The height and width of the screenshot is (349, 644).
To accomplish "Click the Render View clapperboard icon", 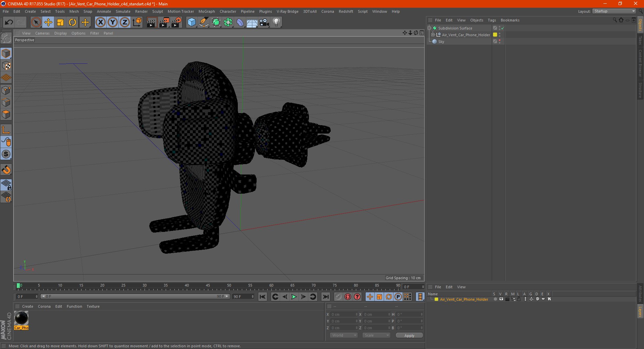I will 152,22.
